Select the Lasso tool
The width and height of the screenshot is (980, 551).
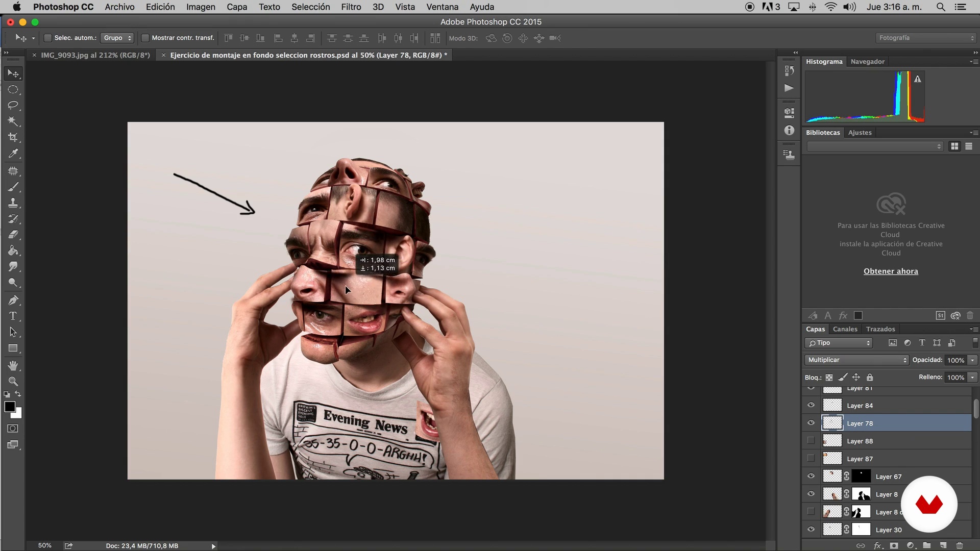click(13, 106)
